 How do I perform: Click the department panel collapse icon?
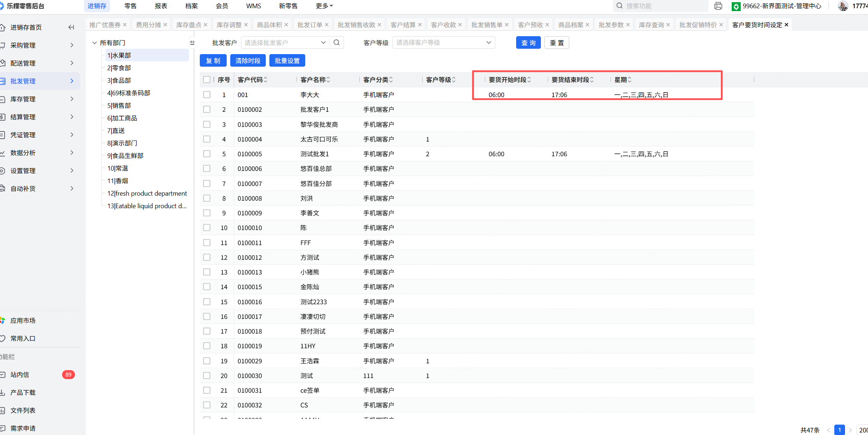(x=192, y=43)
